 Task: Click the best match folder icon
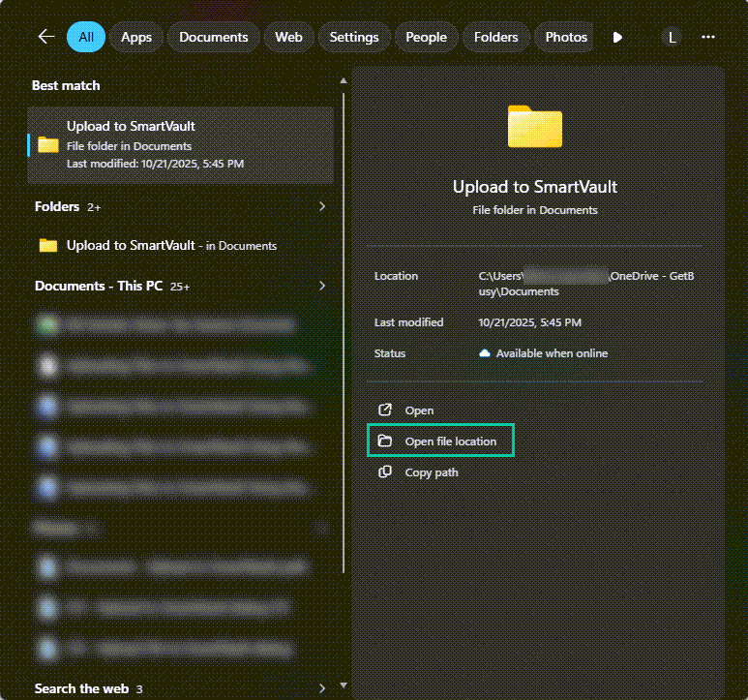pos(48,144)
